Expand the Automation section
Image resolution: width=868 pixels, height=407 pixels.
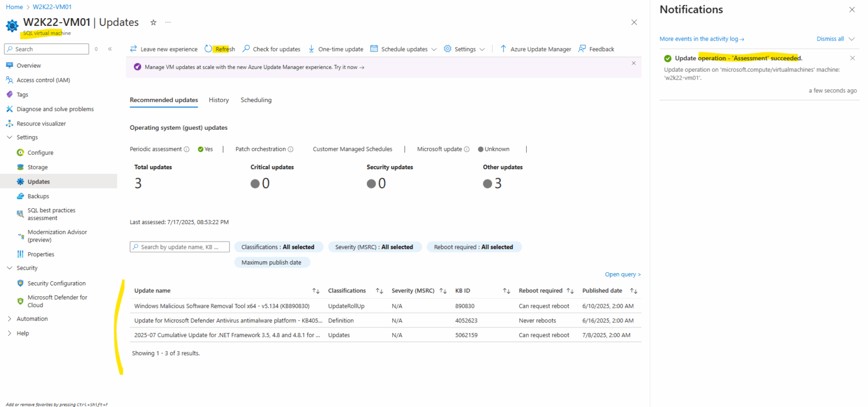coord(10,319)
